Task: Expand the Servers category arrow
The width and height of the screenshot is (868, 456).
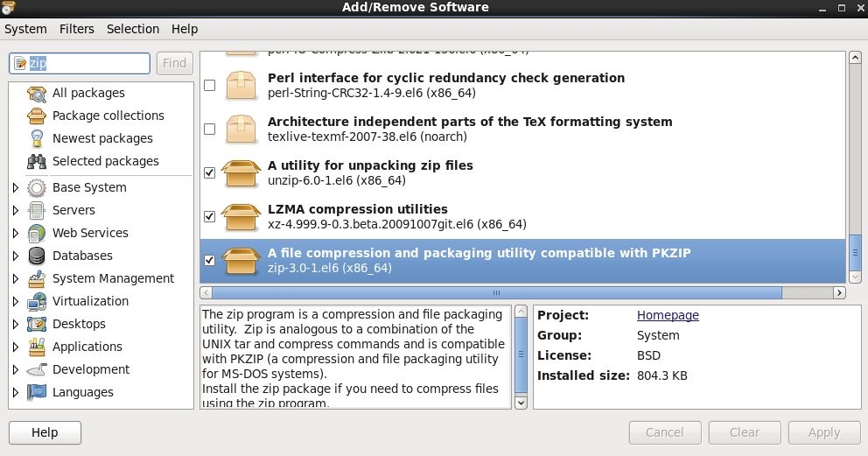Action: click(16, 211)
